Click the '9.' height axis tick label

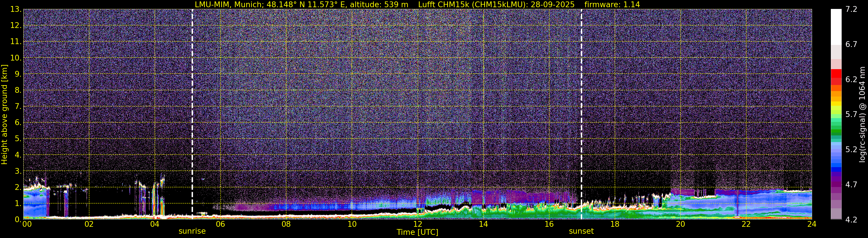(18, 74)
